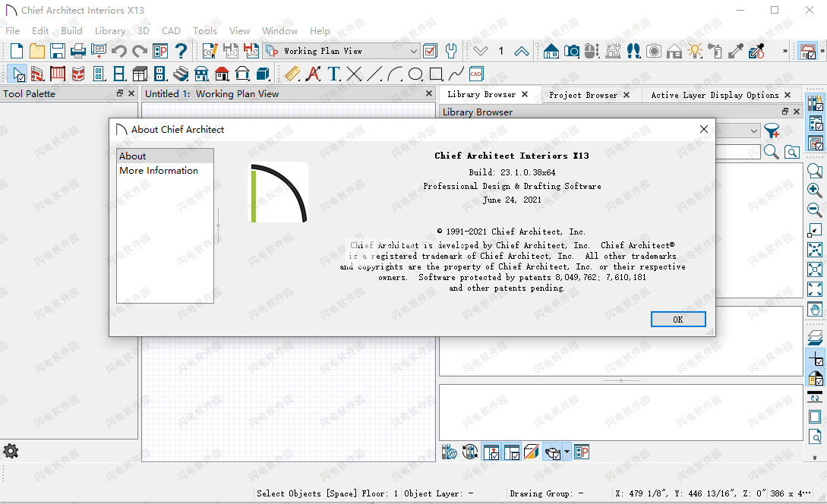
Task: Toggle the checkbox icon beside the saved view dropdown
Action: (431, 51)
